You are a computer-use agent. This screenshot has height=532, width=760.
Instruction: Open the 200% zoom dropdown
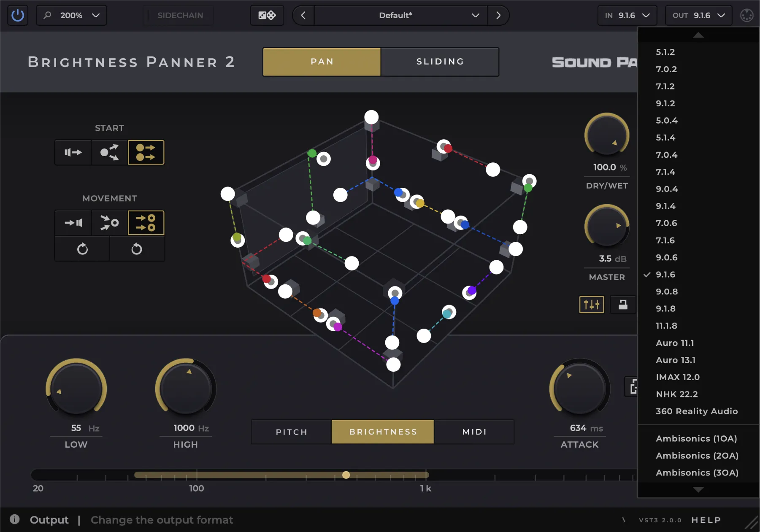tap(72, 16)
